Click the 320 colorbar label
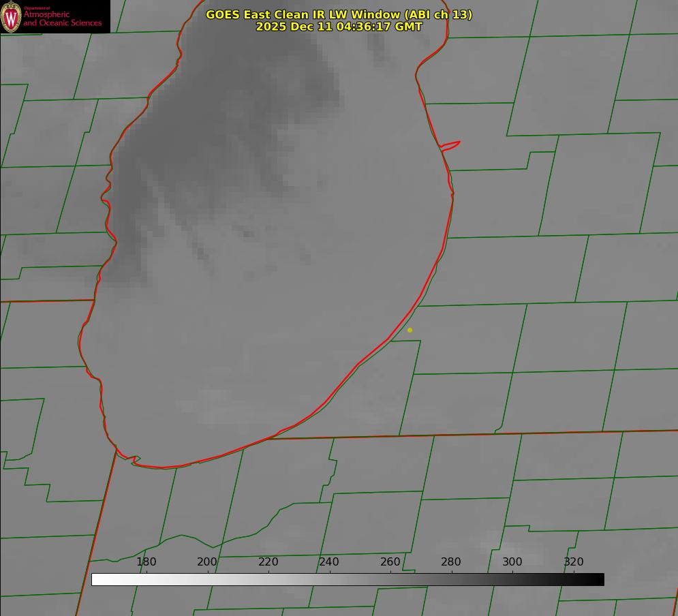This screenshot has height=616, width=678. coord(574,561)
